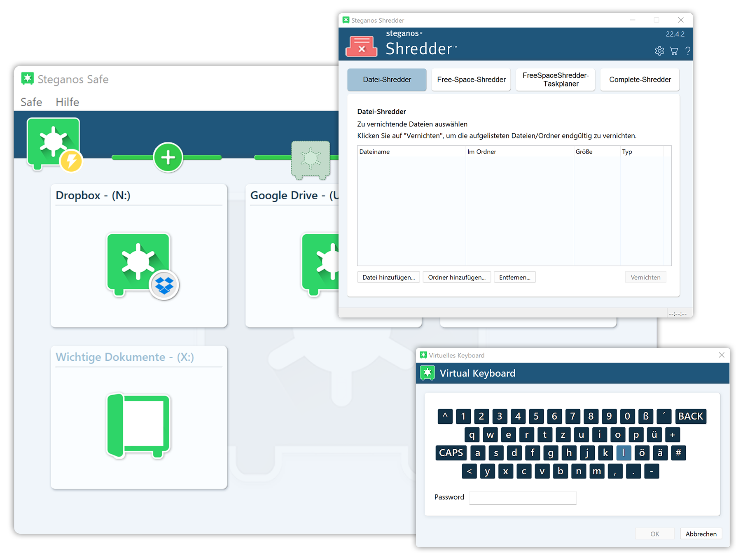Click the p key on virtual keyboard

(x=636, y=434)
